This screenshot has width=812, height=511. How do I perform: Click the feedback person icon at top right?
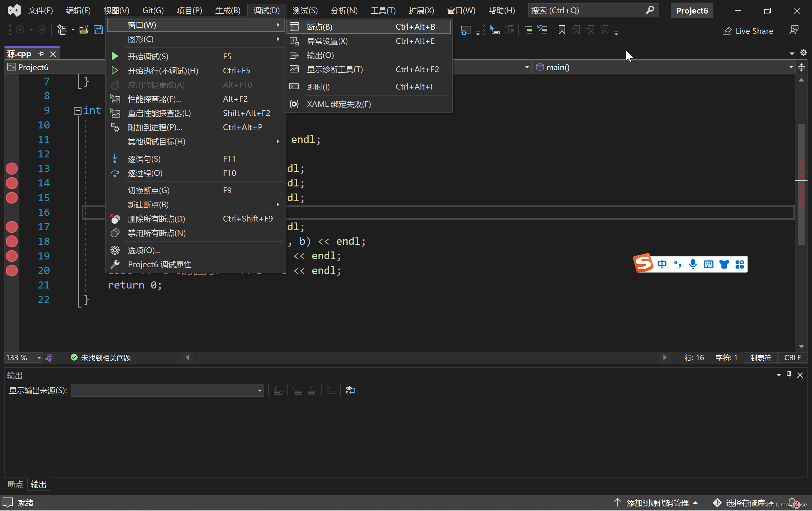click(794, 30)
